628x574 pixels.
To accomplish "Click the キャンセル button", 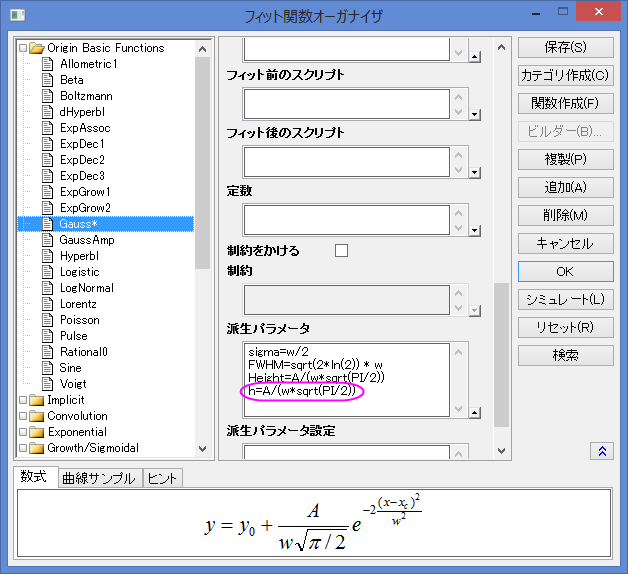I will click(x=566, y=244).
